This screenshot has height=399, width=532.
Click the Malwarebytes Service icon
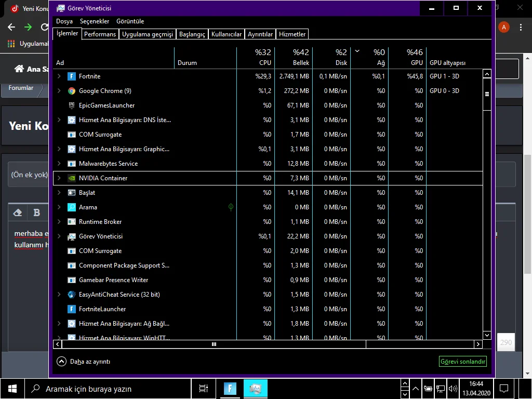click(x=72, y=164)
